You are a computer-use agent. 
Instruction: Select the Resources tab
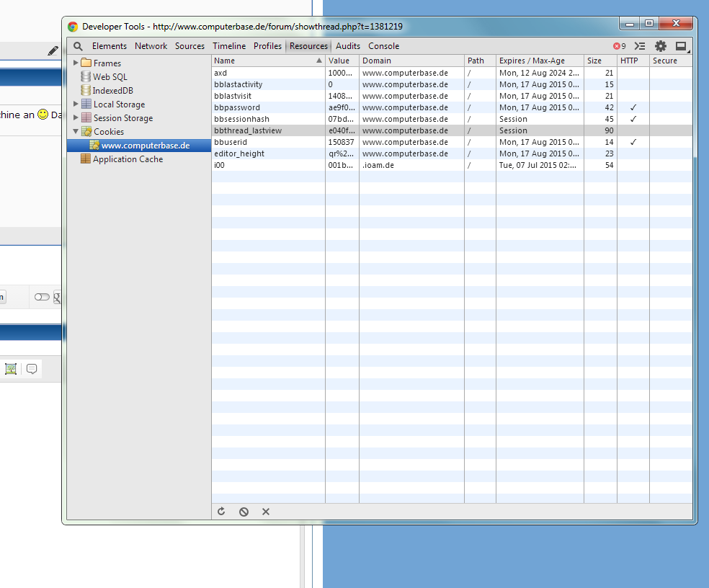309,46
